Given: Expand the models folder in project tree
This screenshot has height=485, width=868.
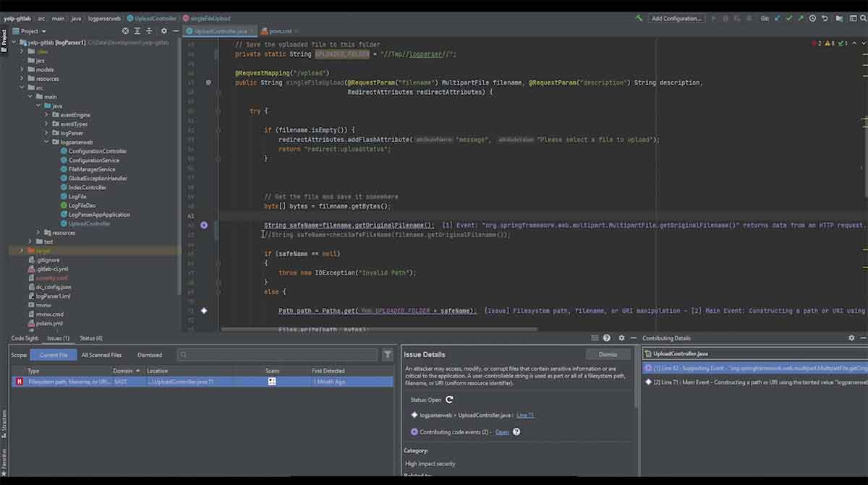Looking at the screenshot, I should coord(22,69).
